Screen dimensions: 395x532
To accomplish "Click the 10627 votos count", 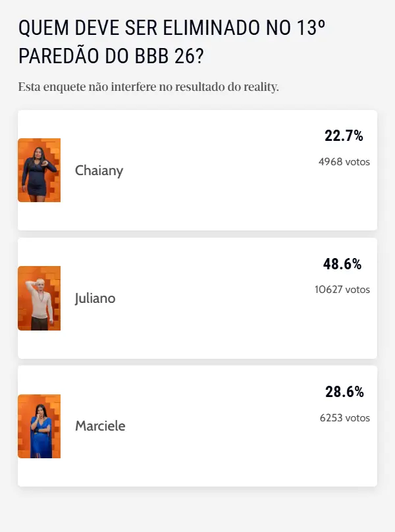I will click(342, 288).
